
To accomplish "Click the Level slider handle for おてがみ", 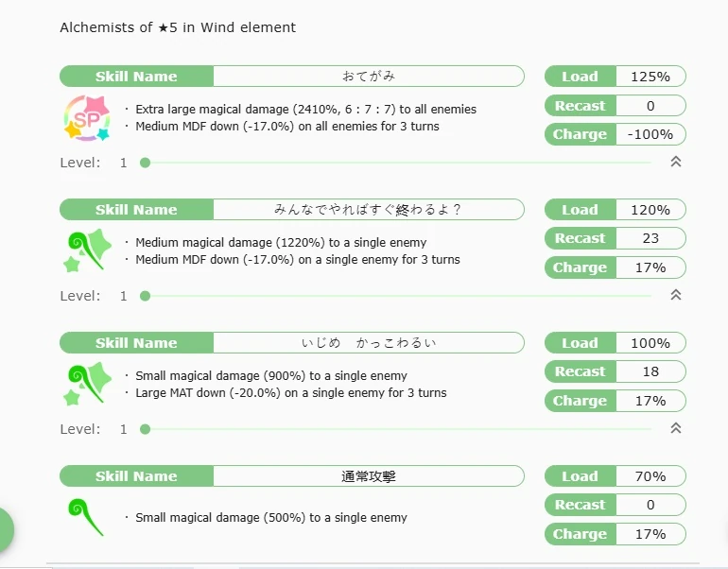I will tap(145, 163).
